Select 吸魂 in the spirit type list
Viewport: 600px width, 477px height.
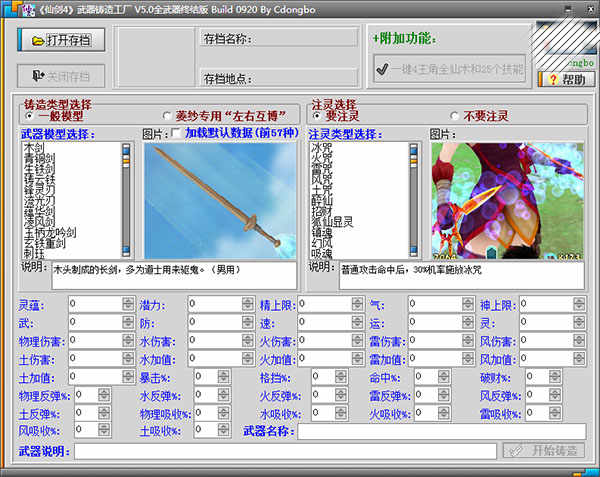321,253
